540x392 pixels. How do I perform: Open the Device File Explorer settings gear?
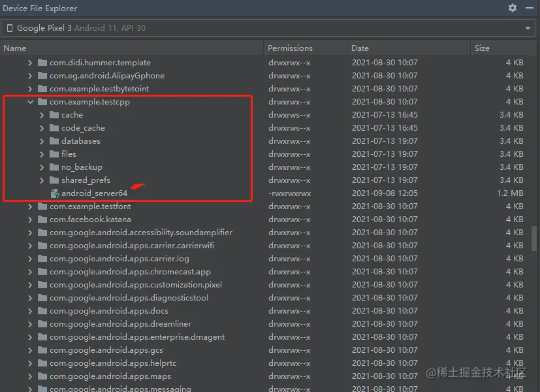[513, 8]
